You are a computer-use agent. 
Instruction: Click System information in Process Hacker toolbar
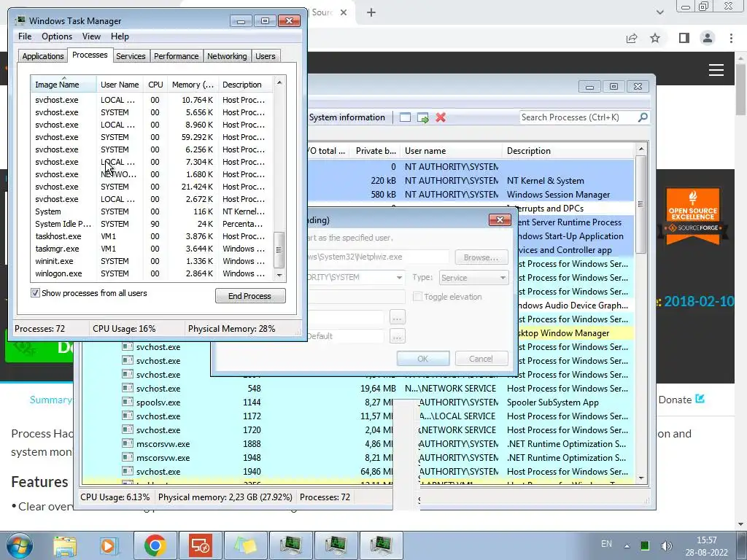[347, 117]
